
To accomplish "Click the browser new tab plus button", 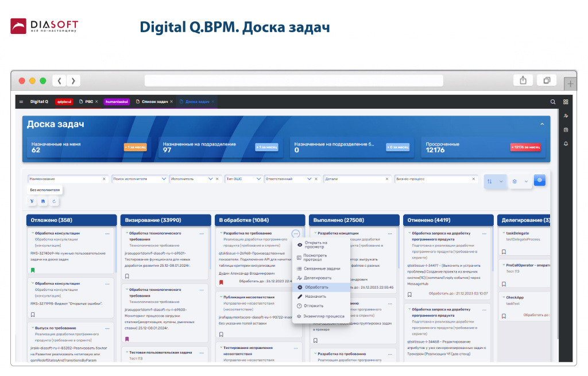I will [570, 84].
